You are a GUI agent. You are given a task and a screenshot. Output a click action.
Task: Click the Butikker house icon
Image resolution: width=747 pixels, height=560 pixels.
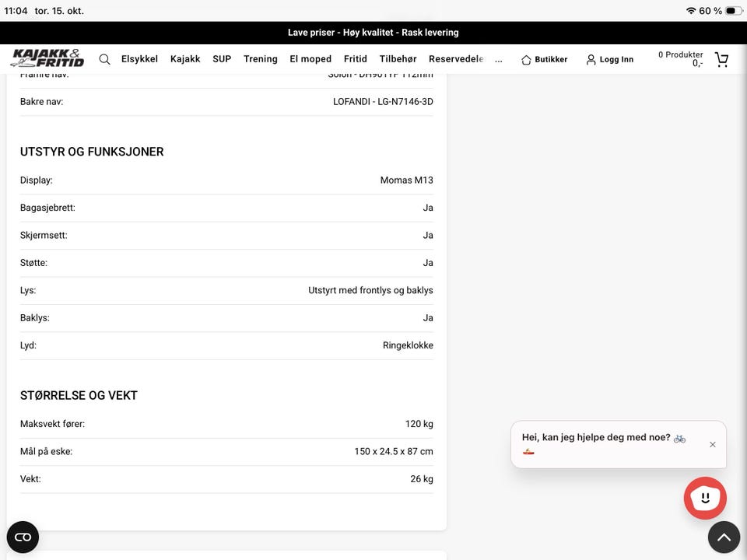526,60
